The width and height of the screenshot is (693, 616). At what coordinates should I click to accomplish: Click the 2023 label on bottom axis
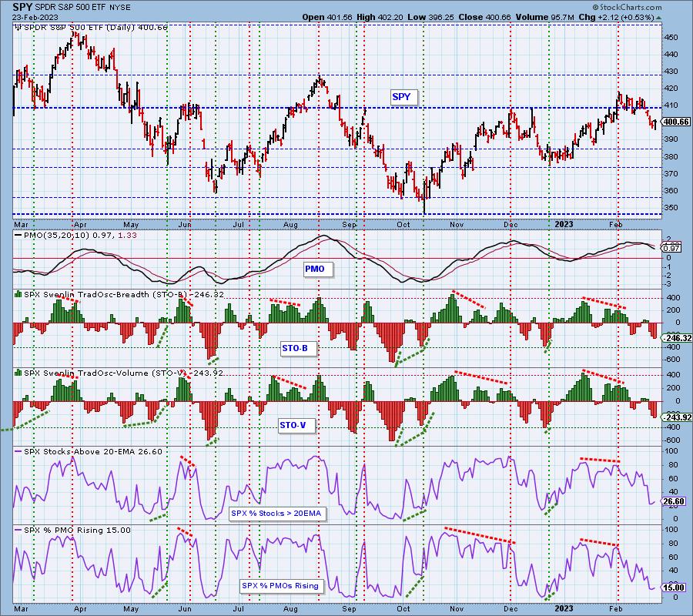point(564,609)
